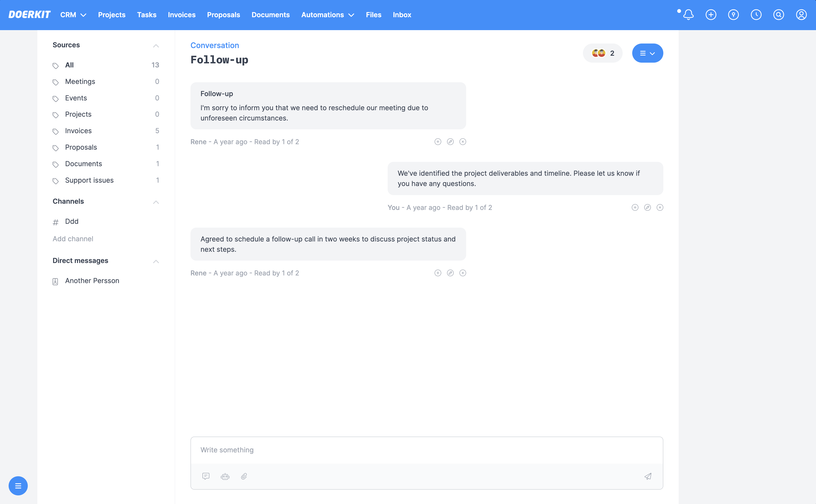Click the plus icon to create something new
The width and height of the screenshot is (816, 504).
711,15
